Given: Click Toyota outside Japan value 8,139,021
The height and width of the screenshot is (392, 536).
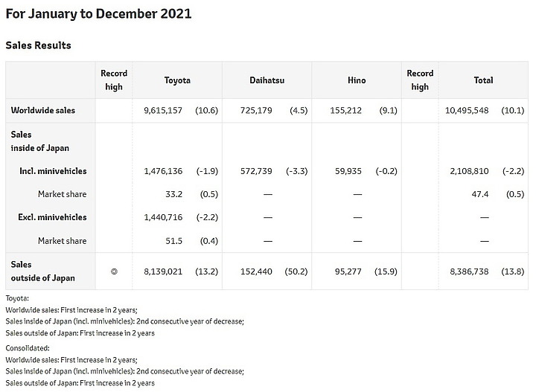Looking at the screenshot, I should 163,271.
